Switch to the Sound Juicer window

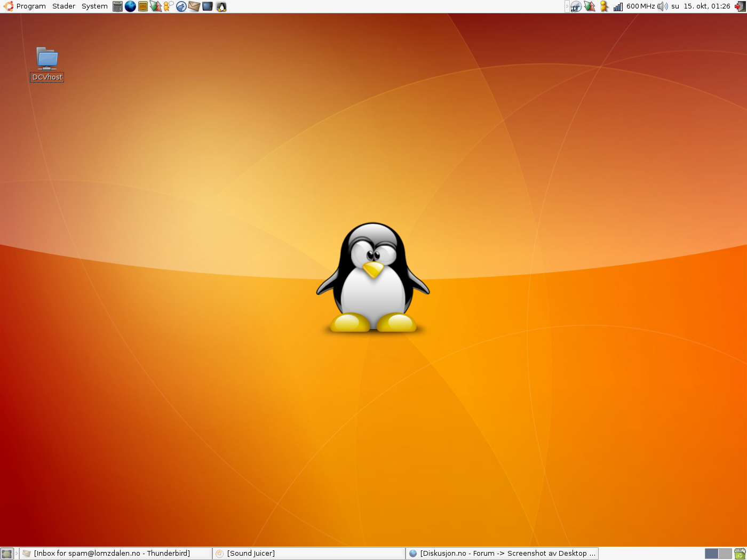tap(309, 554)
